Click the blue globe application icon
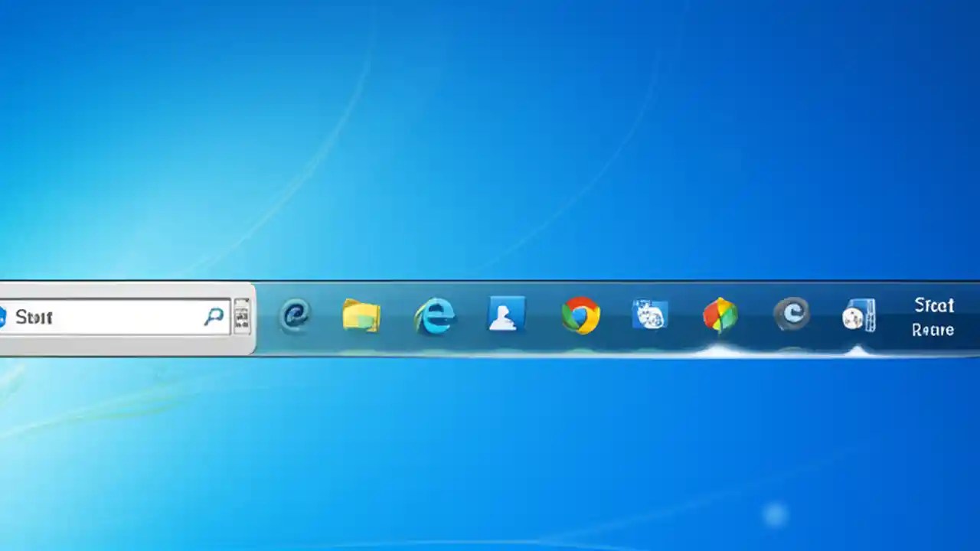 click(x=651, y=314)
